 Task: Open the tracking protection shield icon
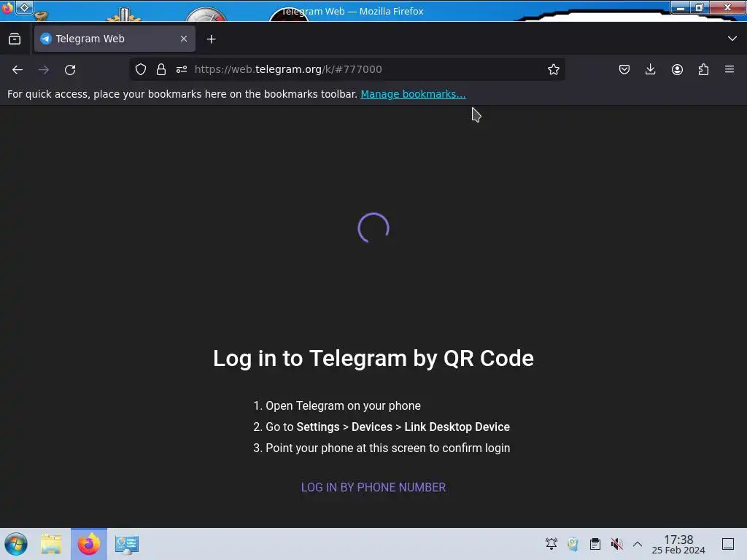141,69
